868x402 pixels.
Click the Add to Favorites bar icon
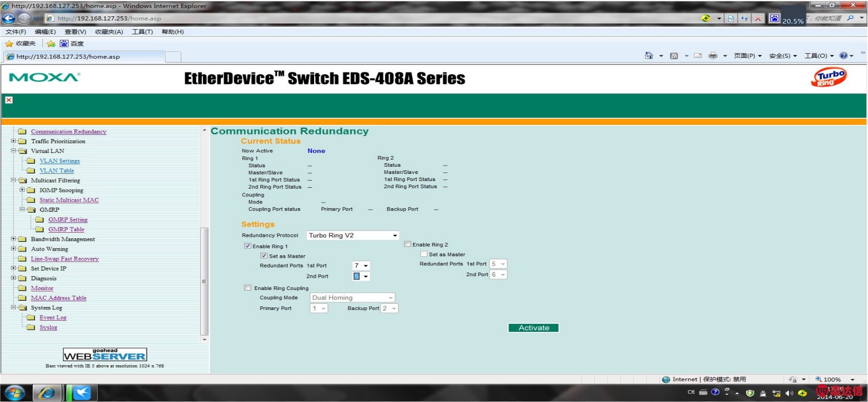pos(51,44)
